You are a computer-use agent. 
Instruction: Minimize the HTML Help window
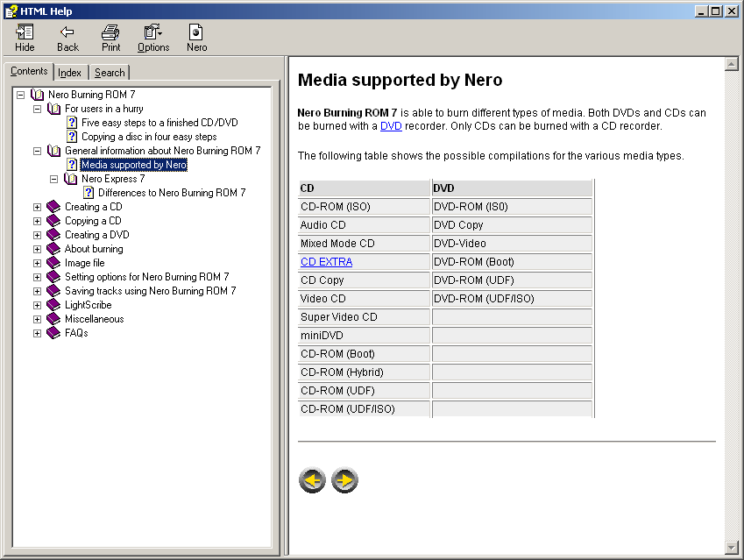pyautogui.click(x=702, y=11)
